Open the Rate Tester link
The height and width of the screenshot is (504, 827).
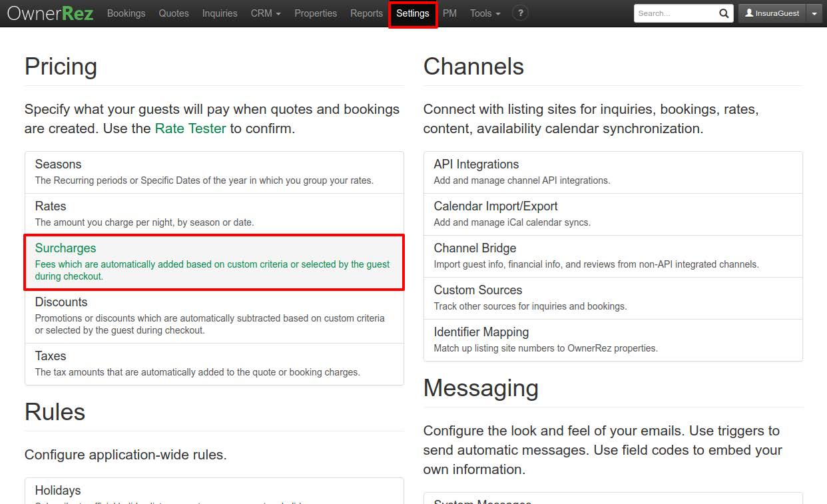190,128
